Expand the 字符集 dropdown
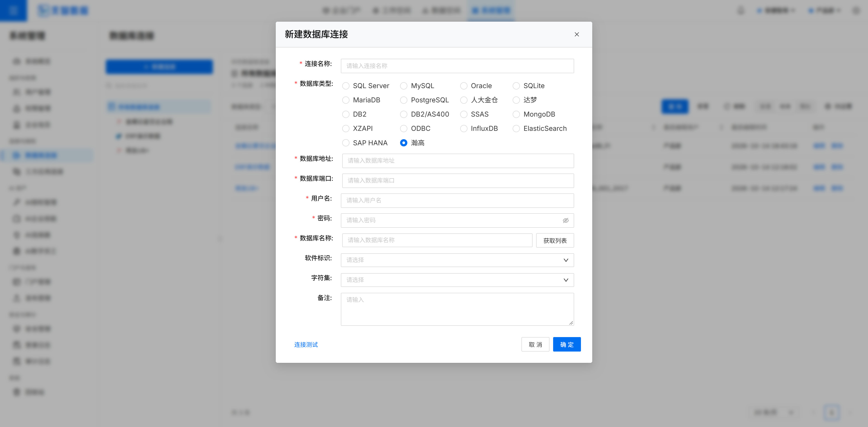This screenshot has height=427, width=868. 457,280
